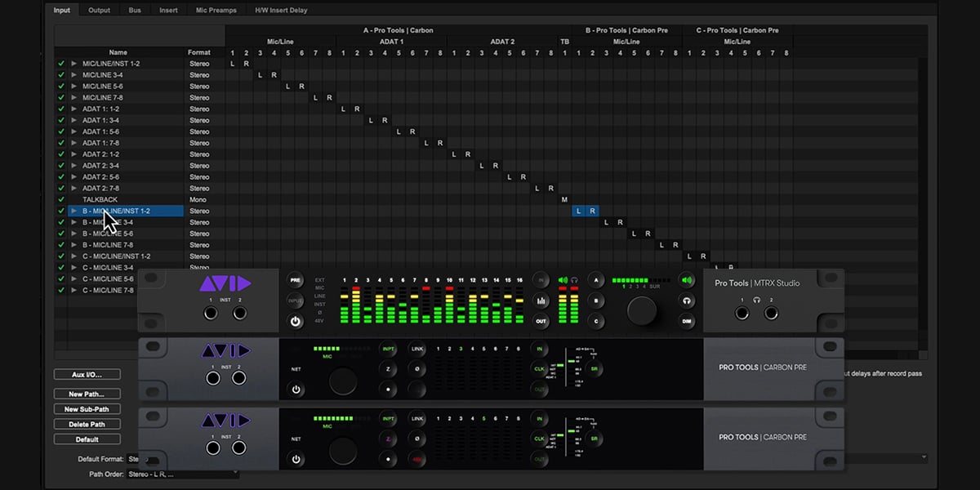Click the highlighted R cell of B - MIC/LINE/INST 1-2
980x490 pixels.
[x=592, y=211]
